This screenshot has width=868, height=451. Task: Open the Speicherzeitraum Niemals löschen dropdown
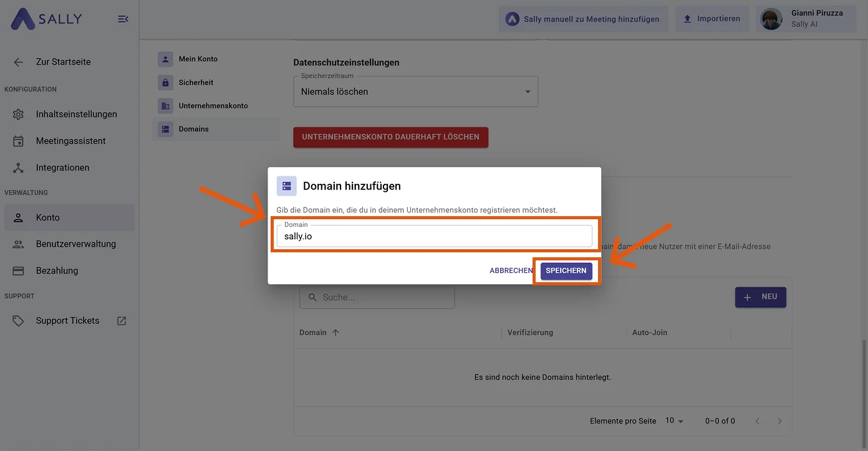tap(416, 92)
